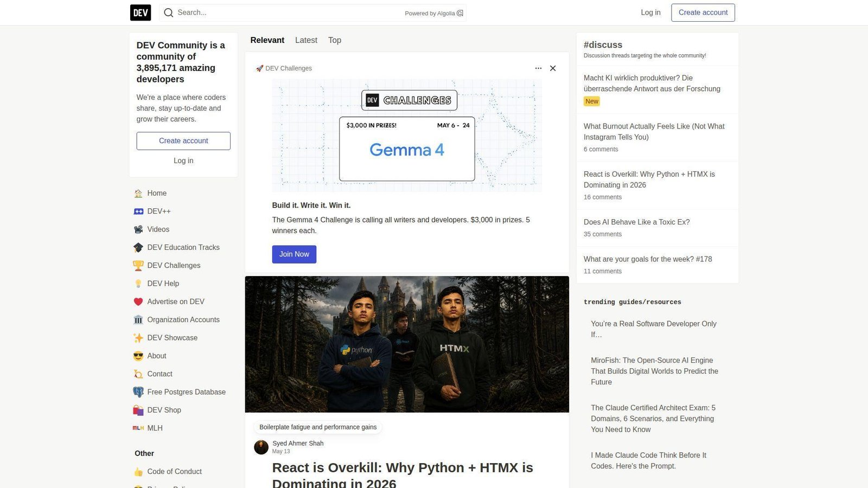Viewport: 868px width, 488px height.
Task: Click the Join Now button
Action: (x=294, y=254)
